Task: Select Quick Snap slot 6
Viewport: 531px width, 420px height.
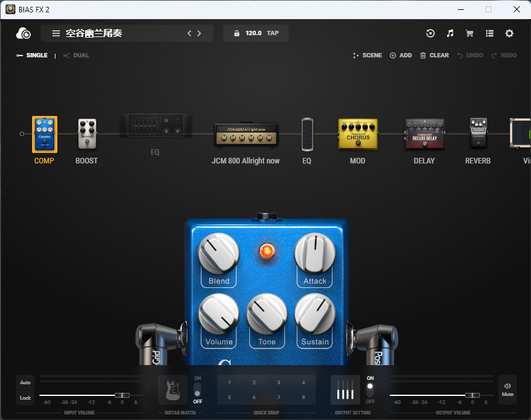Action: pos(254,397)
